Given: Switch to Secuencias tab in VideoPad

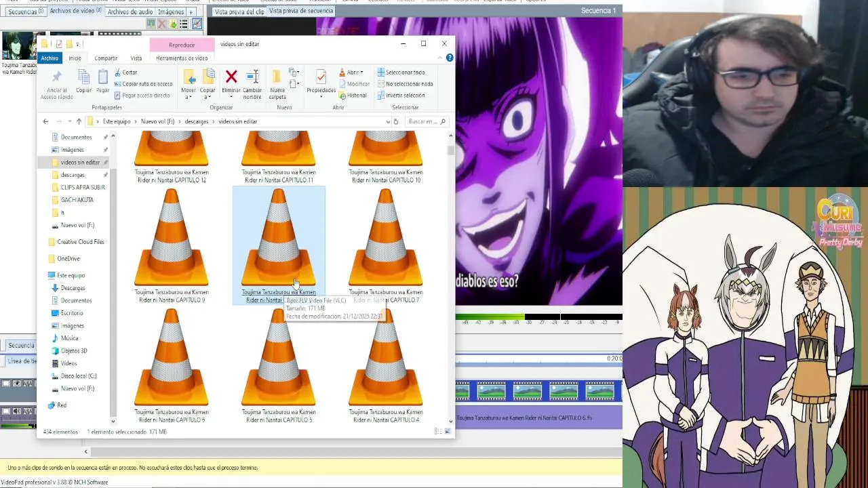Looking at the screenshot, I should [x=26, y=12].
